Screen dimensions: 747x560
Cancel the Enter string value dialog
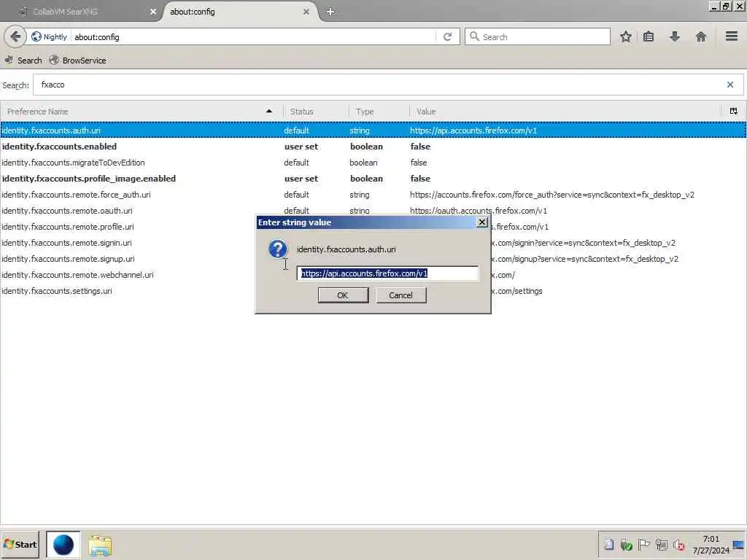coord(401,295)
